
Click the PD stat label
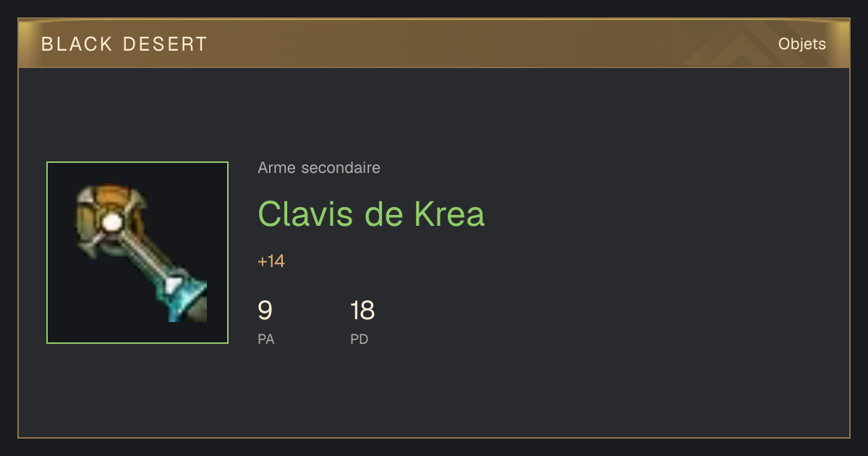359,339
